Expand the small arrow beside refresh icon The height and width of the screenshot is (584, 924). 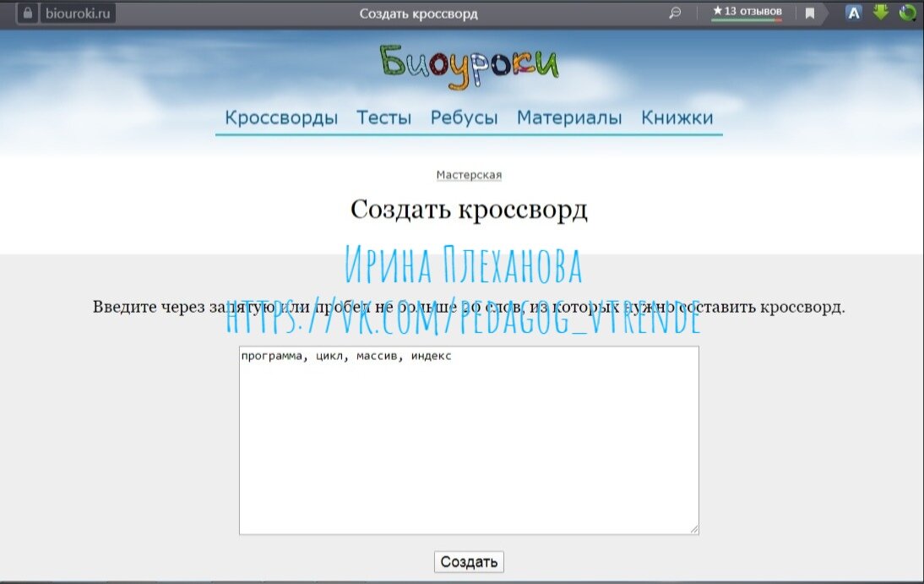click(x=913, y=19)
